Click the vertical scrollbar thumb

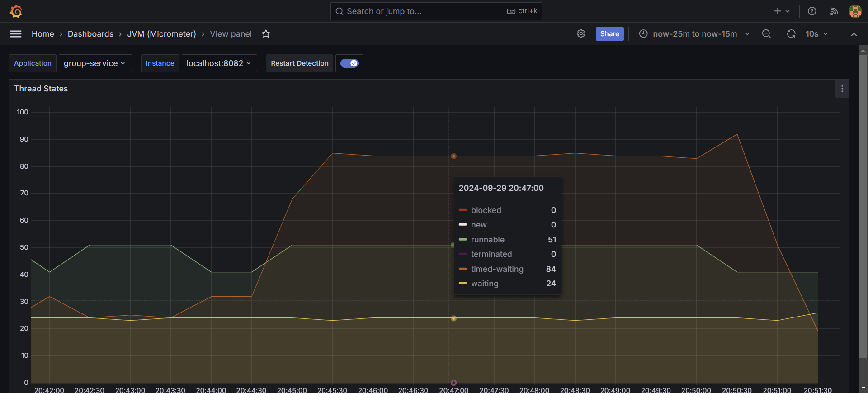pyautogui.click(x=863, y=206)
